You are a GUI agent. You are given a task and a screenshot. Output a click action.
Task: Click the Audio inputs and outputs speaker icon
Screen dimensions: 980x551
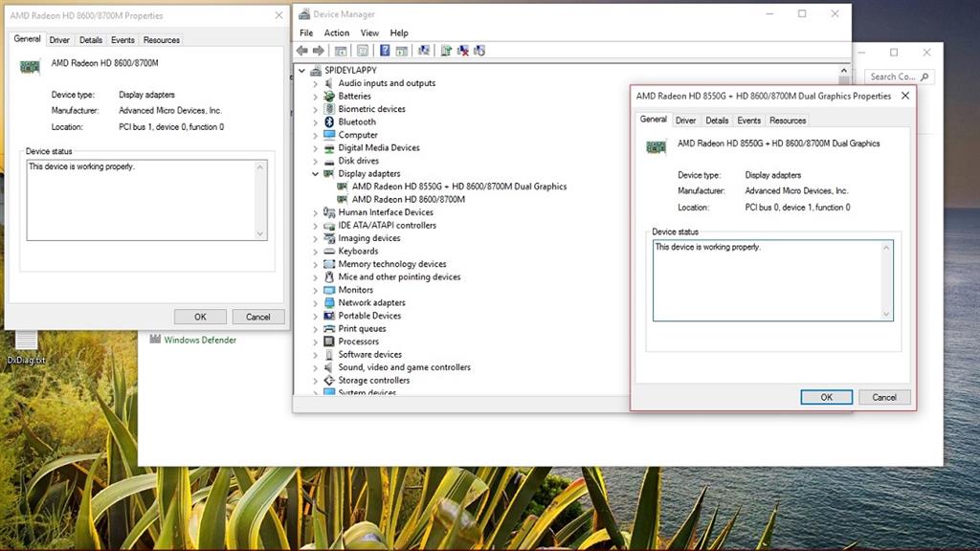click(x=329, y=83)
